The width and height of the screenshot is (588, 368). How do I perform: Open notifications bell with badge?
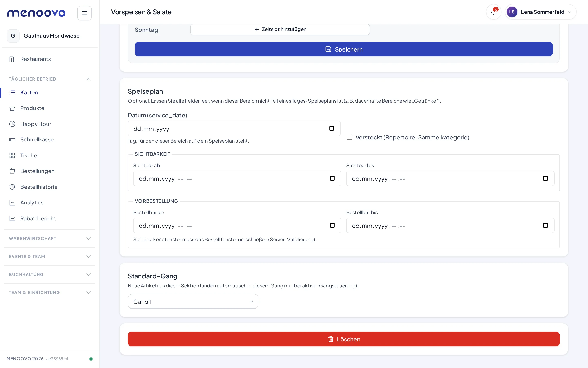coord(493,12)
